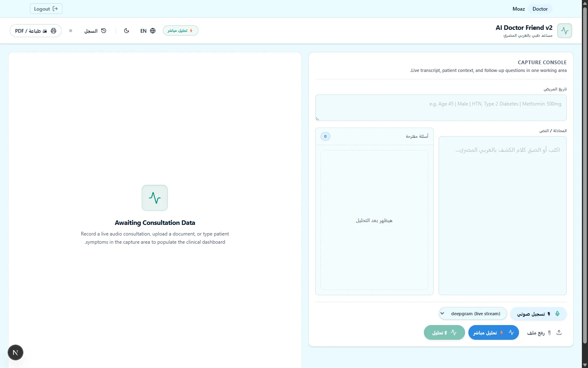Click the CAPTURE CONSOLE heading
Viewport: 588px width, 368px height.
coord(542,63)
